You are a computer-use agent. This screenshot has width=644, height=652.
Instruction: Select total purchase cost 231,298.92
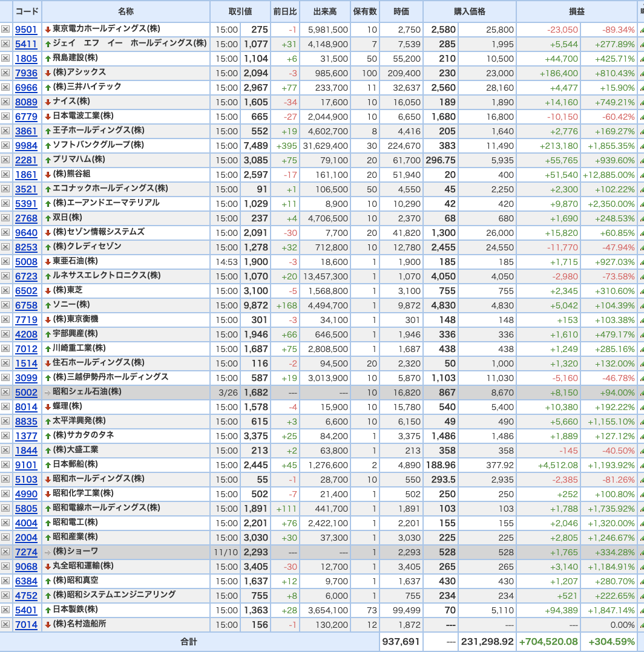[x=487, y=642]
